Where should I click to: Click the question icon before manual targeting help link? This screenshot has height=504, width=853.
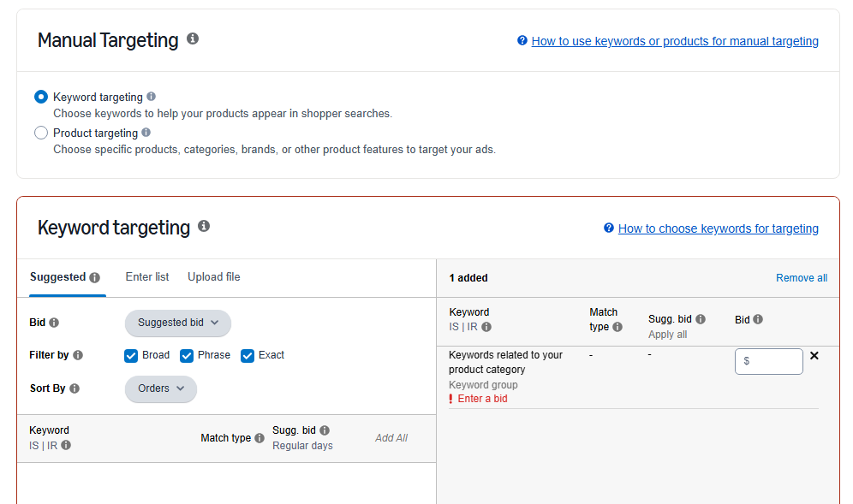tap(522, 41)
